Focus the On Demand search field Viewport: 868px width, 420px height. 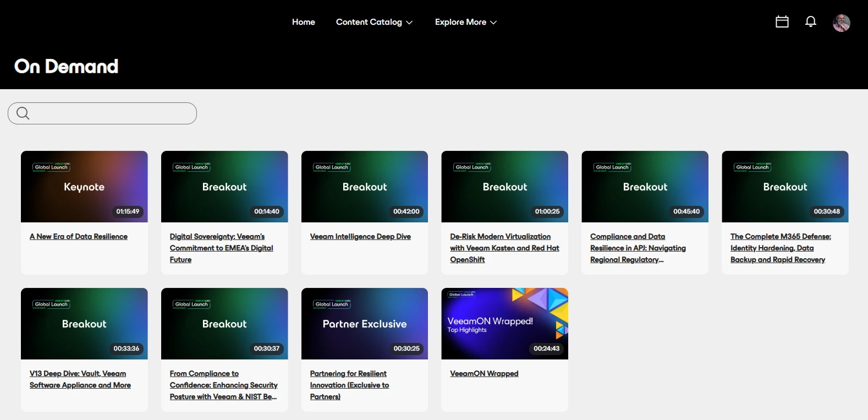pos(102,113)
